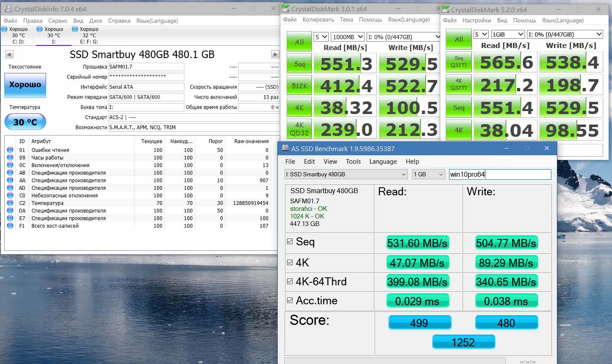Open 1GiB test size dropdown

[508, 35]
